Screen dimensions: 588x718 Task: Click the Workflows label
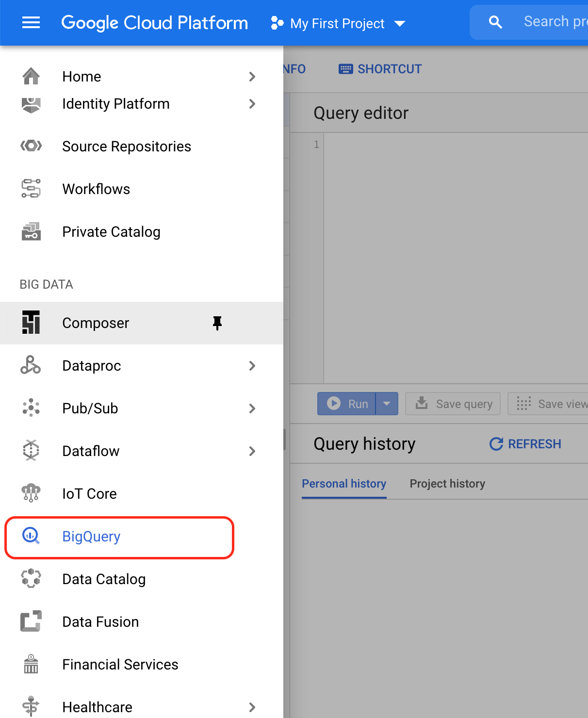96,189
